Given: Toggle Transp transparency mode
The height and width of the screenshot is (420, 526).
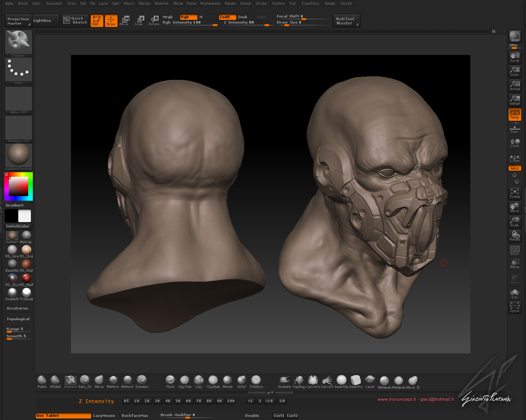Looking at the screenshot, I should click(x=515, y=264).
